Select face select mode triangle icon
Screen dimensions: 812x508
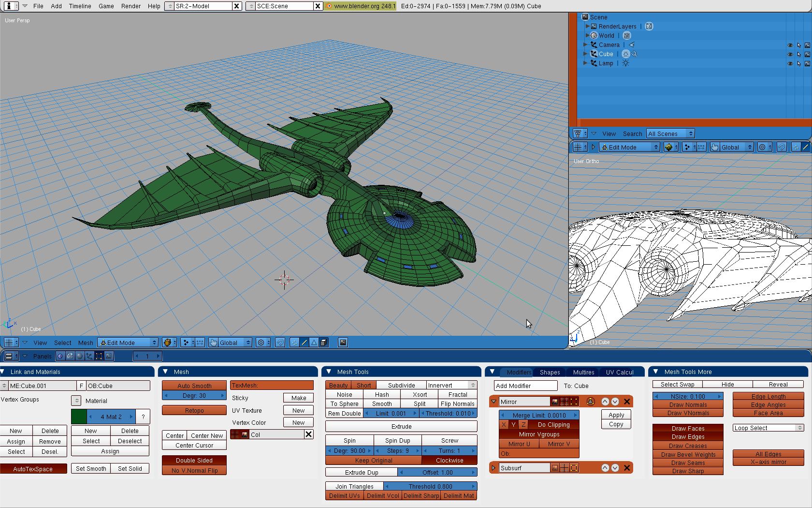(x=314, y=343)
